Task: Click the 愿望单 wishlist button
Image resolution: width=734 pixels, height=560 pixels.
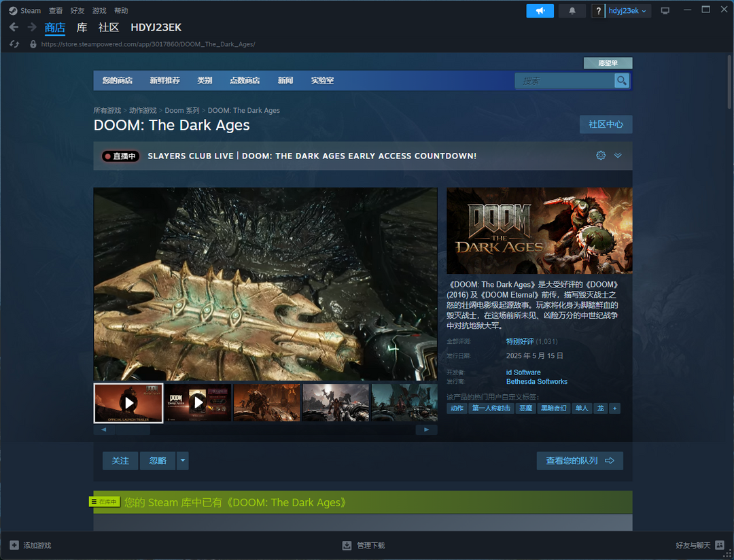Action: [608, 63]
